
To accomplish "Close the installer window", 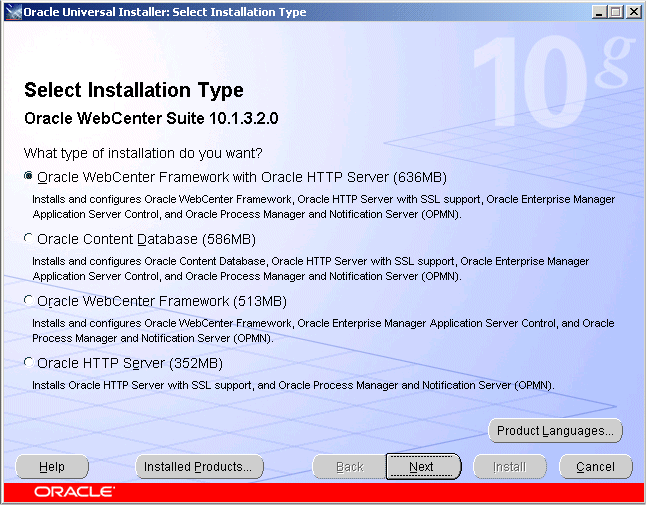I will tap(633, 12).
